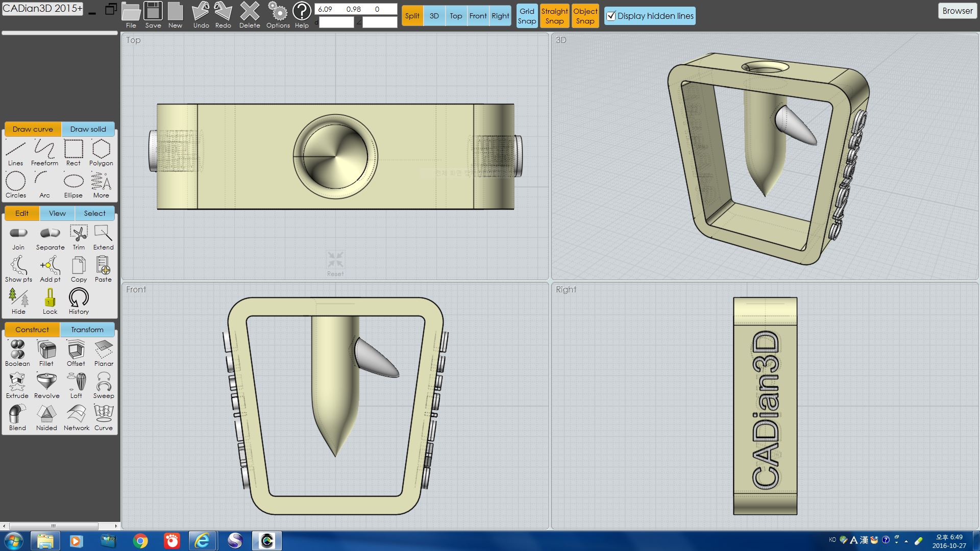The height and width of the screenshot is (551, 980).
Task: Click the Join tool
Action: pos(18,237)
